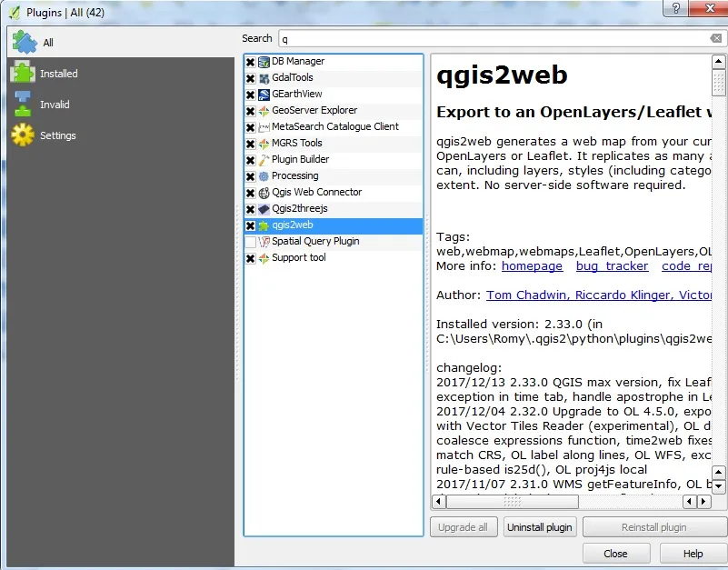The image size is (728, 570).
Task: Uncheck the qgis2web plugin checkbox
Action: pyautogui.click(x=250, y=225)
